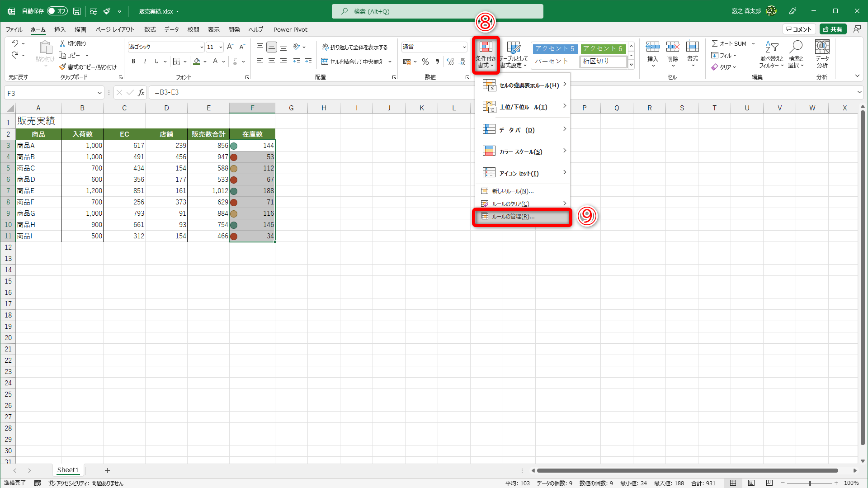868x488 pixels.
Task: Toggle Center horizontal alignment
Action: (271, 62)
